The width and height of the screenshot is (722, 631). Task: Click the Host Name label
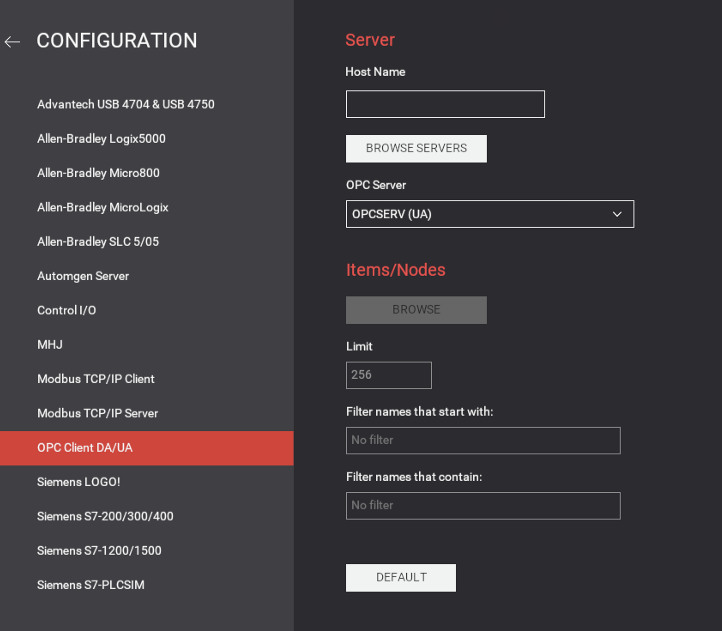click(x=375, y=72)
